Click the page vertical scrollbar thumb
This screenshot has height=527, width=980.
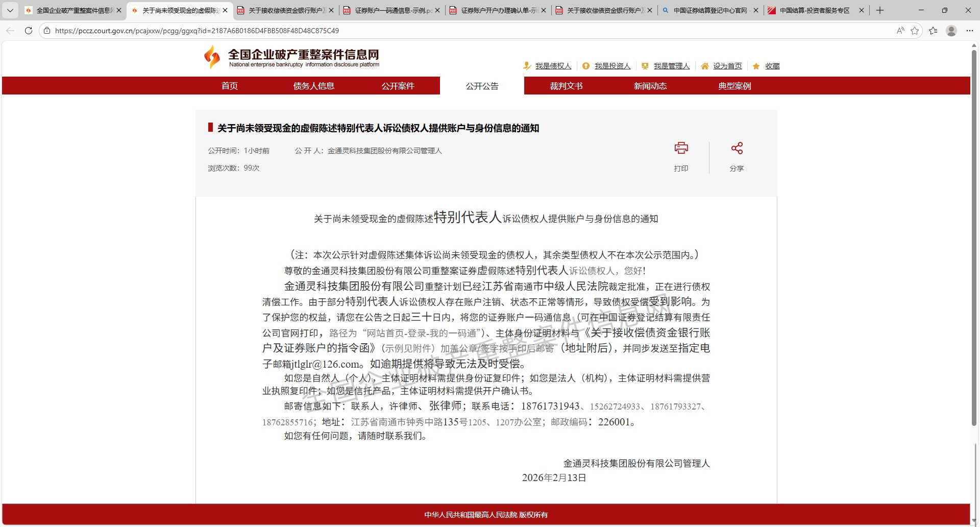[x=974, y=237]
